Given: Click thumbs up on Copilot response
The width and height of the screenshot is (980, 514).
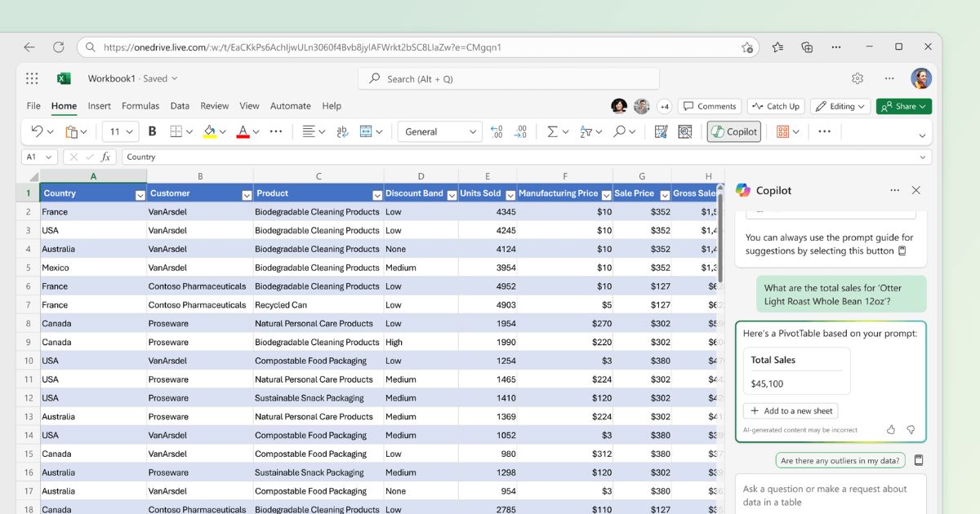Looking at the screenshot, I should (x=890, y=430).
